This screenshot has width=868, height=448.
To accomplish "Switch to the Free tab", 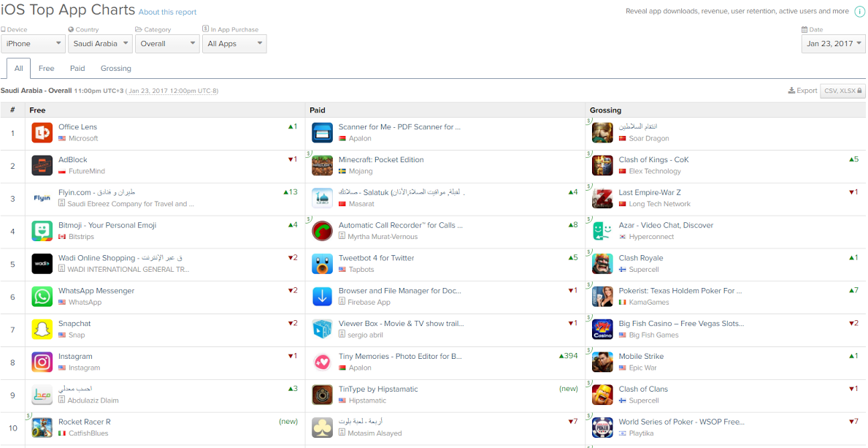I will click(47, 69).
